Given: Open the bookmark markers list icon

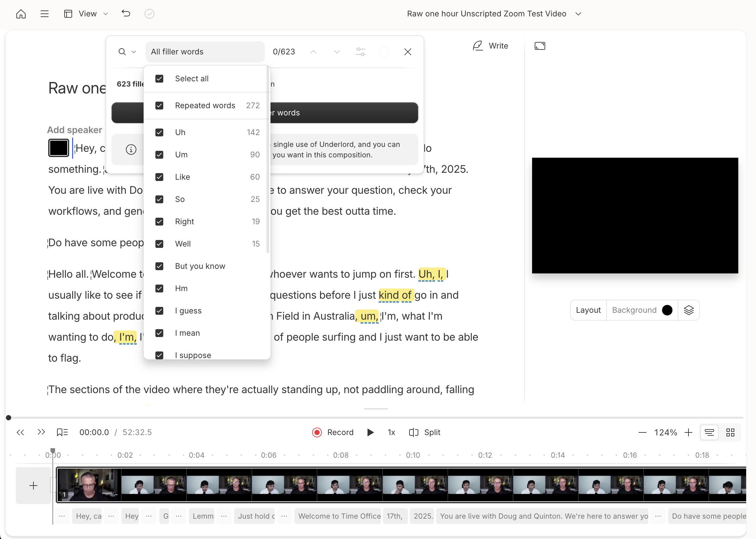Looking at the screenshot, I should (62, 432).
